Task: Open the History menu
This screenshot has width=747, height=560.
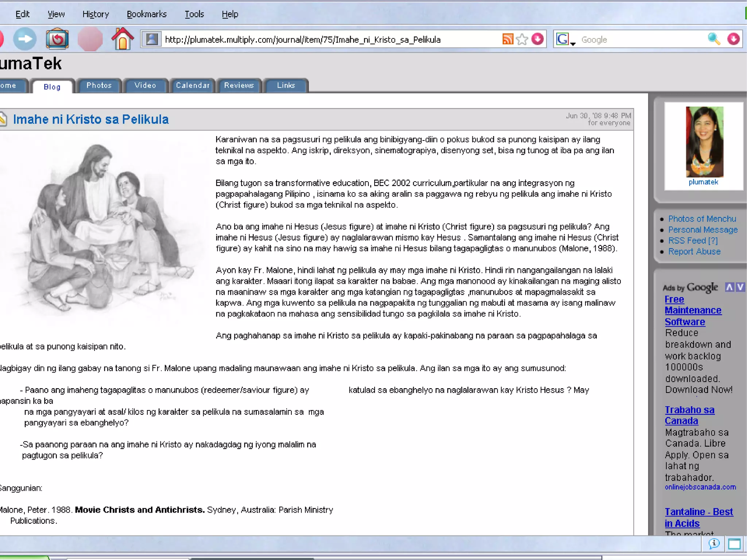Action: pos(96,14)
